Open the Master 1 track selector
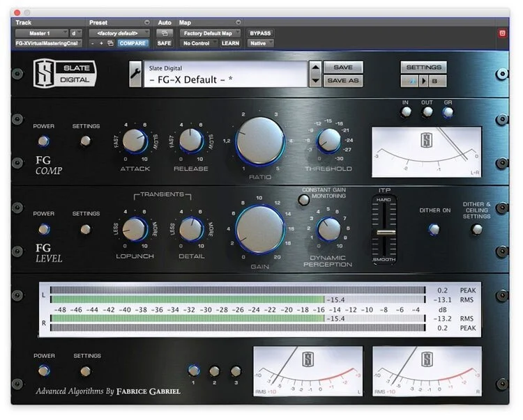523x420 pixels. click(42, 33)
